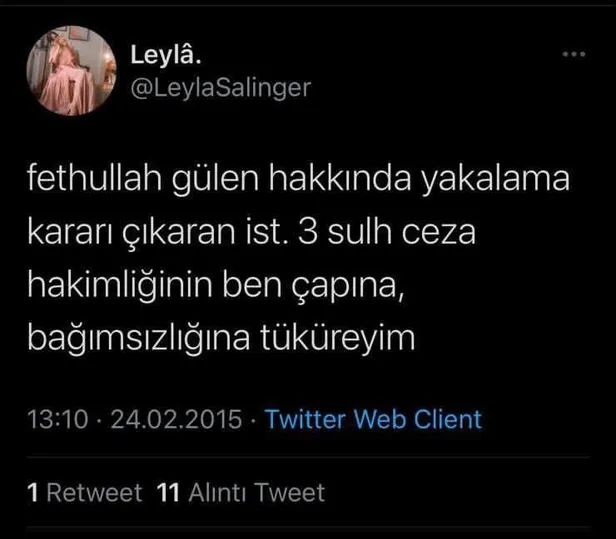The width and height of the screenshot is (616, 539).
Task: Click the display name Leylâ.
Action: (166, 55)
